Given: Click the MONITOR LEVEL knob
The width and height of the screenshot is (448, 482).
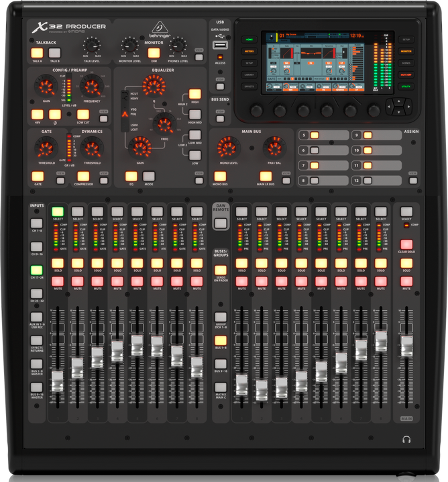Looking at the screenshot, I should pos(129,46).
